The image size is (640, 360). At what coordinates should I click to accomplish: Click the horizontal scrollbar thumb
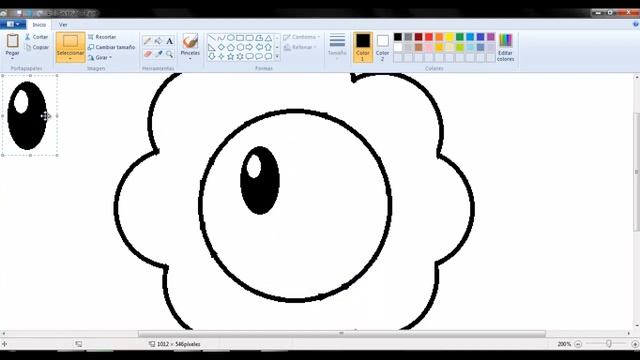coord(342,333)
